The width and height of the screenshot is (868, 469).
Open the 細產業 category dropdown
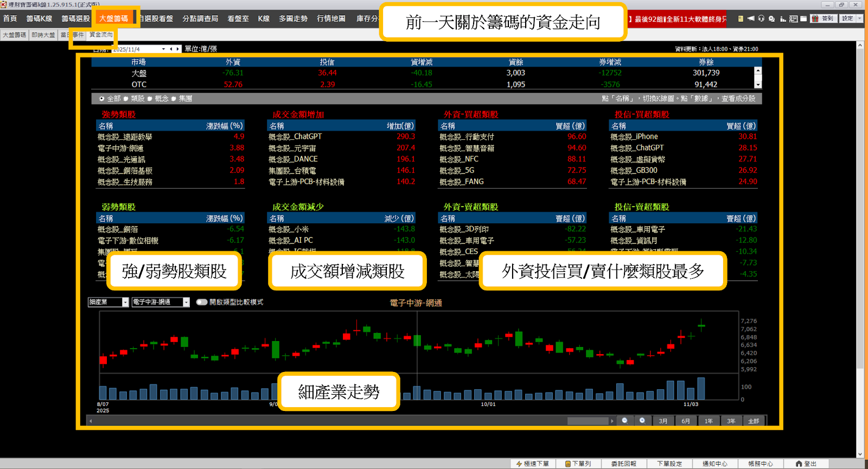[x=125, y=302]
